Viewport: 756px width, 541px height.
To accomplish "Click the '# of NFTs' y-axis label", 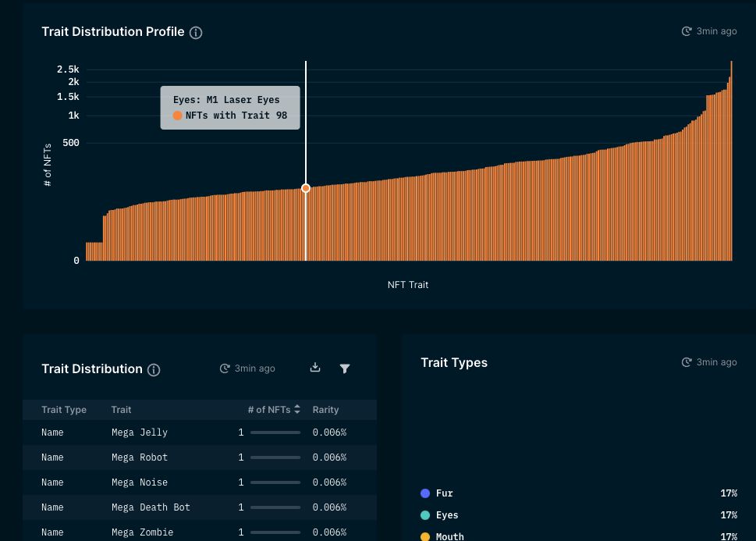I will [48, 165].
